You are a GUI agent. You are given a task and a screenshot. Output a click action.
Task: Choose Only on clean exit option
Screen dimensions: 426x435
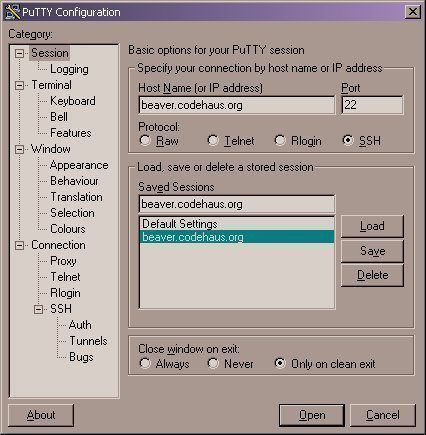[x=280, y=363]
